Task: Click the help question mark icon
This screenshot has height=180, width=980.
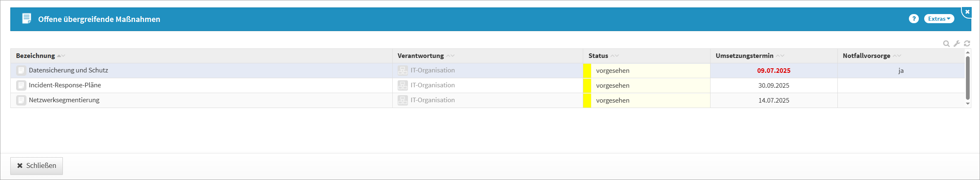Action: point(913,19)
